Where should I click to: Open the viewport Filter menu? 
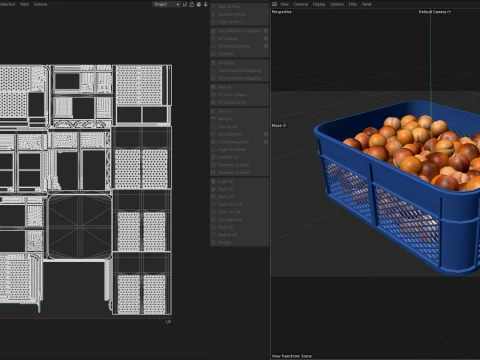[x=353, y=4]
